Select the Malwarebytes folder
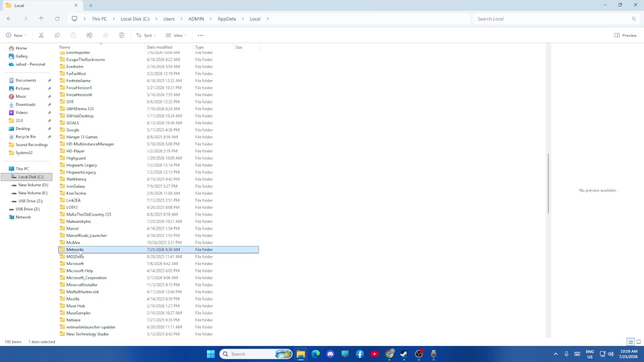Screen dimensions: 644x362 tap(158, 221)
